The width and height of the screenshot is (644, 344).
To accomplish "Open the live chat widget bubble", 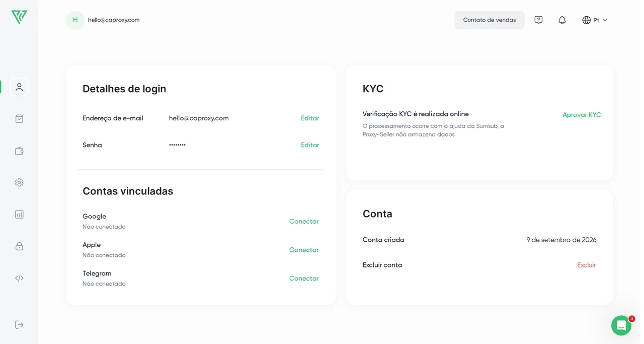I will coord(621,325).
